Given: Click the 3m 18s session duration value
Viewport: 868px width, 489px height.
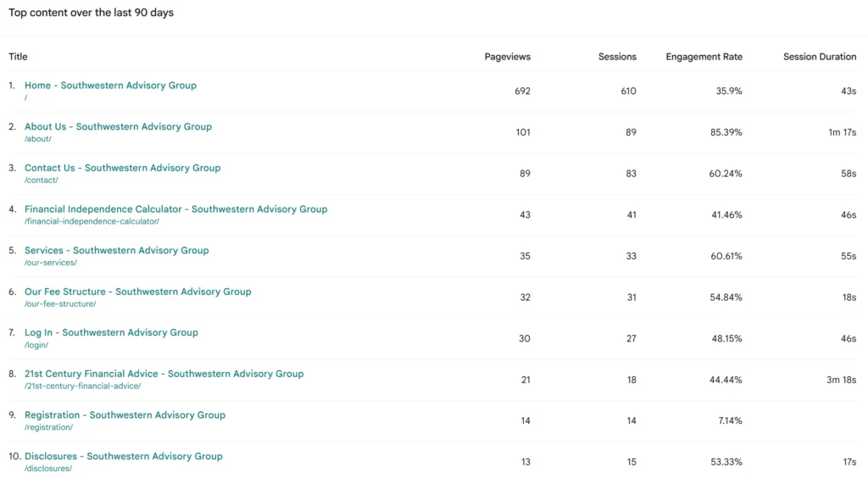Looking at the screenshot, I should point(841,380).
